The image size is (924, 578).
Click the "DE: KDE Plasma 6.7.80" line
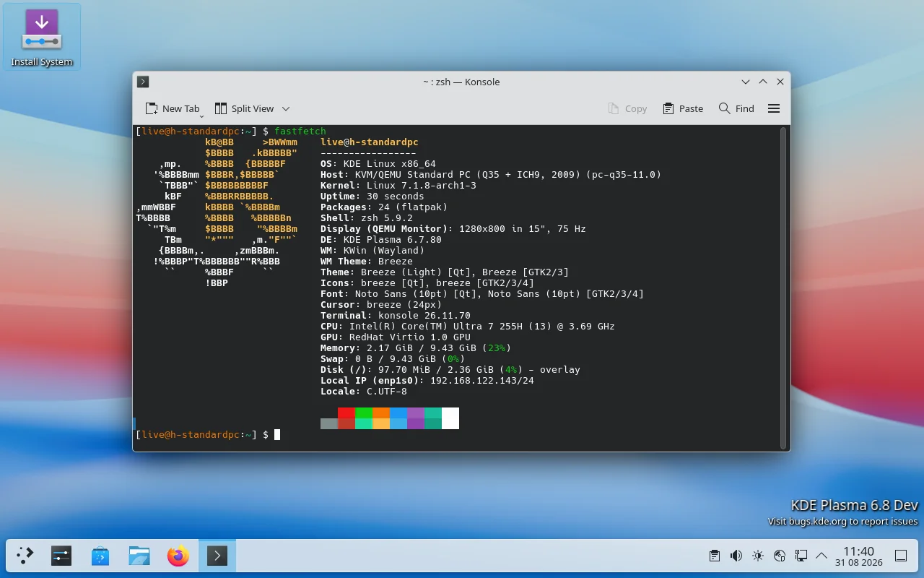[381, 240]
